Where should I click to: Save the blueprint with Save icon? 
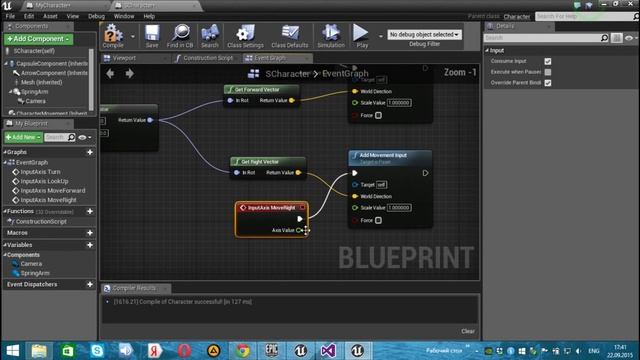[x=152, y=36]
